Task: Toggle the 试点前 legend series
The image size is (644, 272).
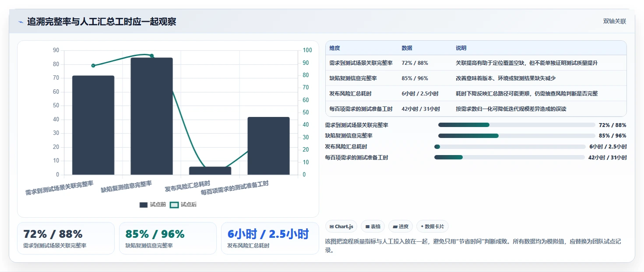Action: (x=153, y=205)
